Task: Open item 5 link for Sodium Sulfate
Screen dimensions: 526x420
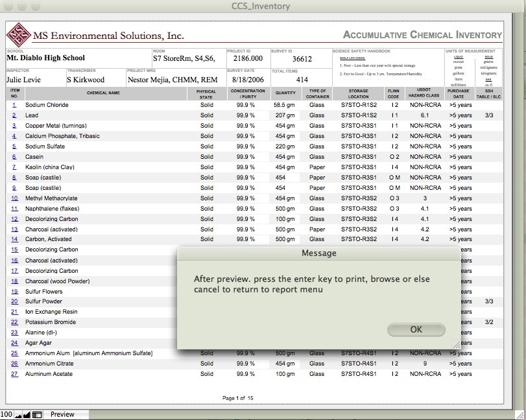Action: click(x=14, y=146)
